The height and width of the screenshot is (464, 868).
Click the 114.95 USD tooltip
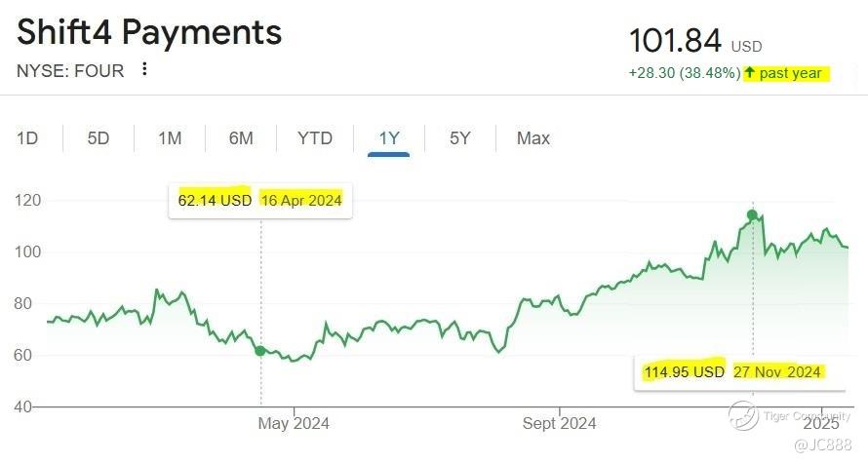pos(739,372)
